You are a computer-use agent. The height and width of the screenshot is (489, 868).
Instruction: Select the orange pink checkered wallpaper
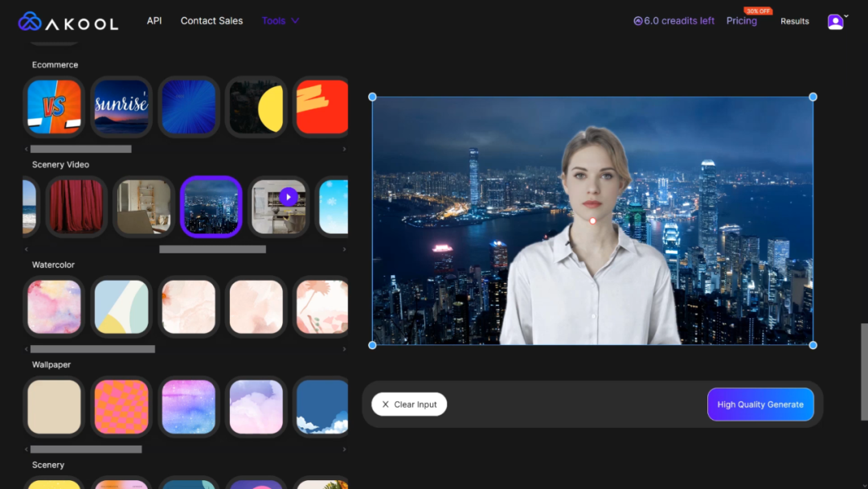[x=121, y=406]
